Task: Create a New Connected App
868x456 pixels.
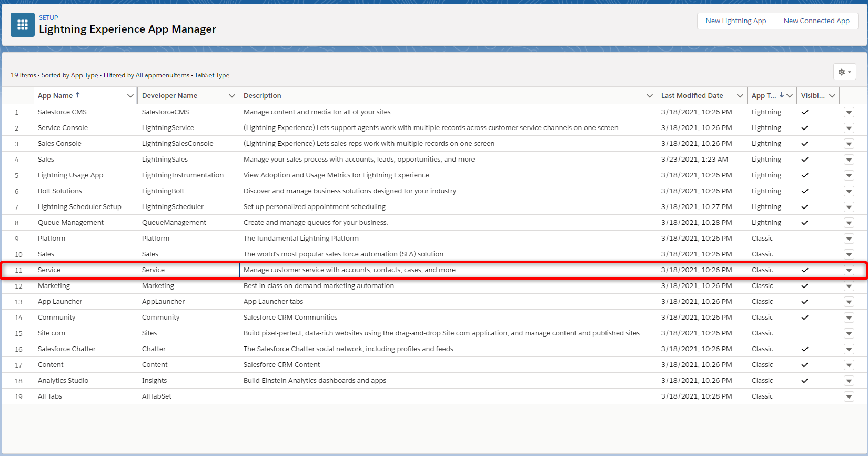Action: point(816,21)
